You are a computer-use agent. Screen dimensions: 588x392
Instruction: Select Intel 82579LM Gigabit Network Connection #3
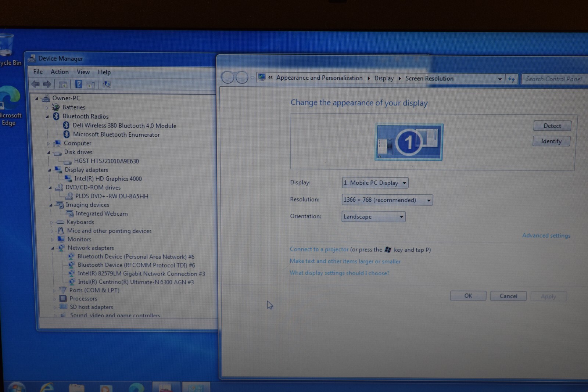point(141,274)
